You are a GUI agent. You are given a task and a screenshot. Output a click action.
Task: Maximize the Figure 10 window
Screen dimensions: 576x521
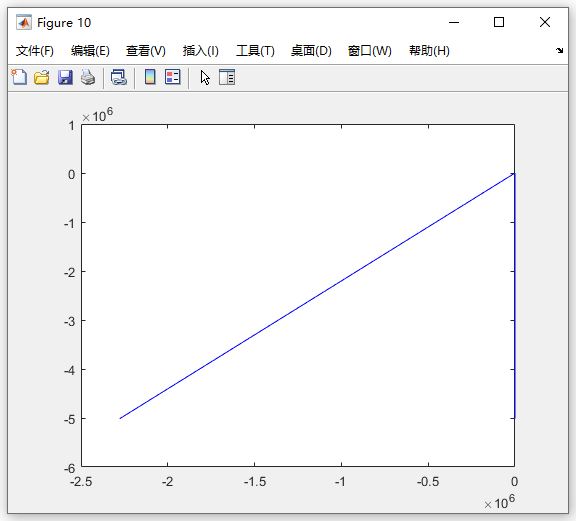498,22
